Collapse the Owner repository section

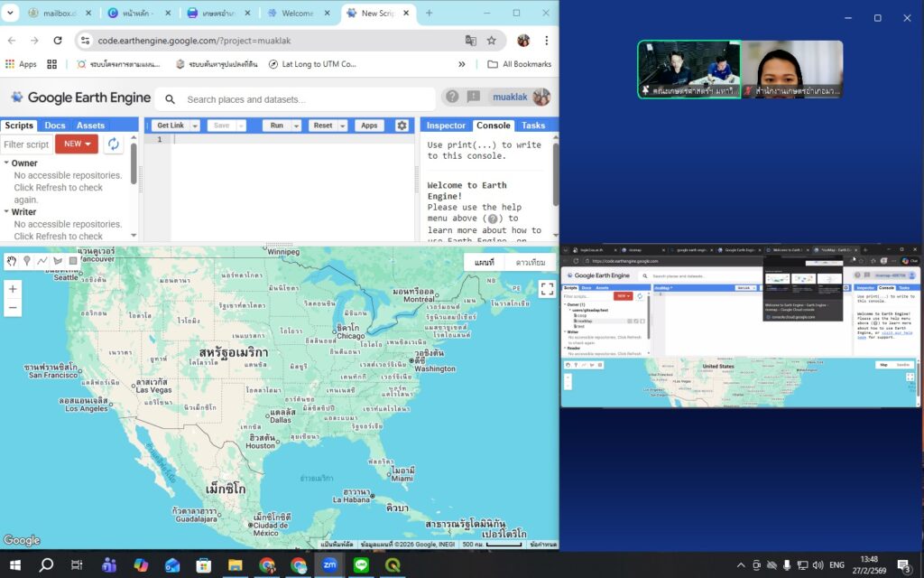6,163
